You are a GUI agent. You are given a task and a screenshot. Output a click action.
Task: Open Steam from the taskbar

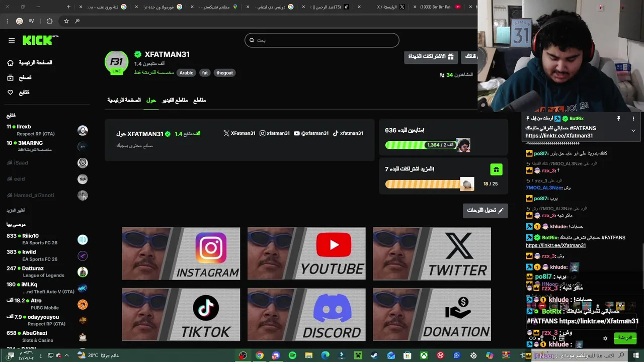coord(374,355)
